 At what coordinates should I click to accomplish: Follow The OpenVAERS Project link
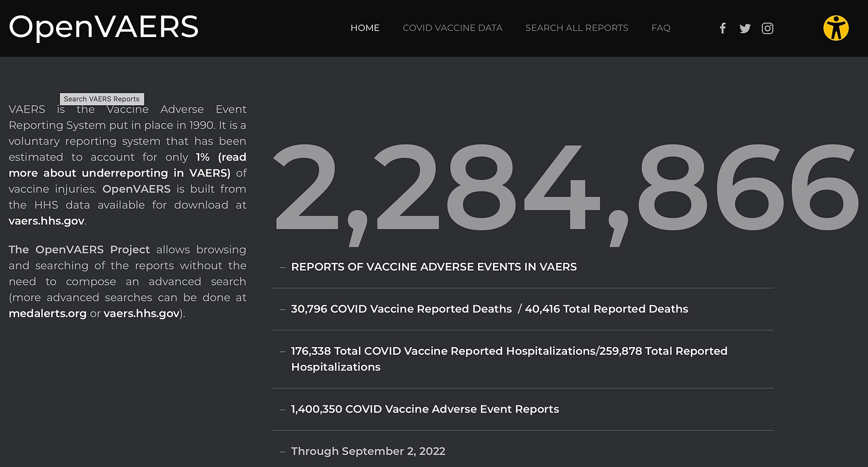[79, 249]
